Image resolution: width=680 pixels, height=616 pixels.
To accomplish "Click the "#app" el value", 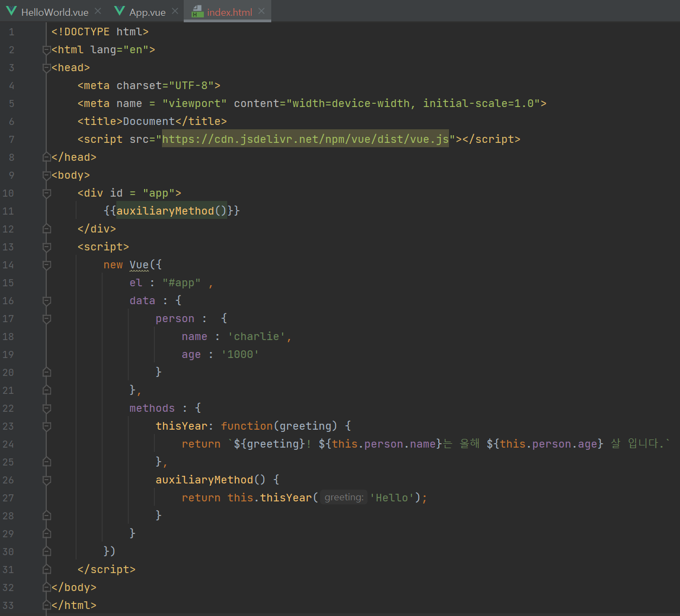I will point(182,283).
